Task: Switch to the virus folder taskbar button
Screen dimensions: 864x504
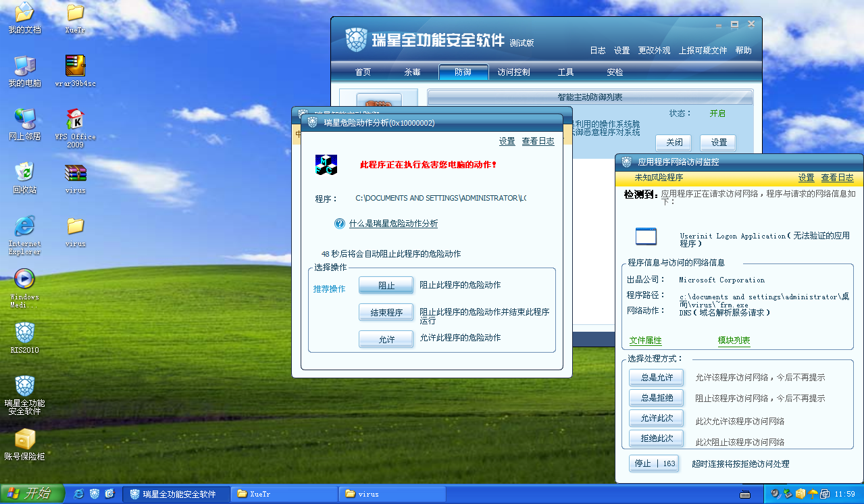Action: (x=392, y=494)
